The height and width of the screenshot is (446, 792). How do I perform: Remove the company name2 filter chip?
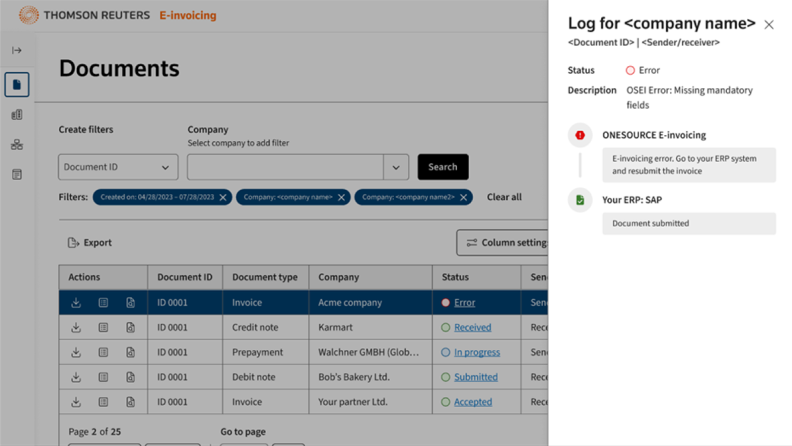click(463, 198)
